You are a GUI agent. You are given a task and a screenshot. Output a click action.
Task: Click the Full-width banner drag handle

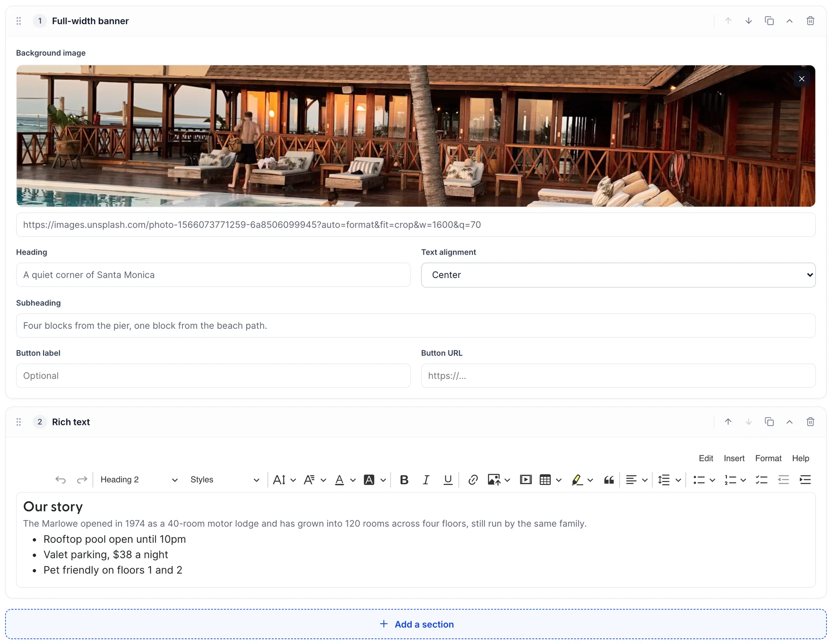19,21
